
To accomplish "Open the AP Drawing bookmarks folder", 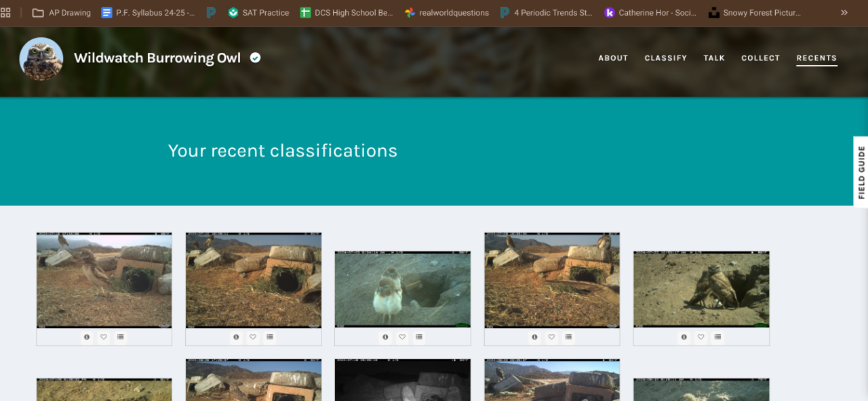I will click(61, 12).
